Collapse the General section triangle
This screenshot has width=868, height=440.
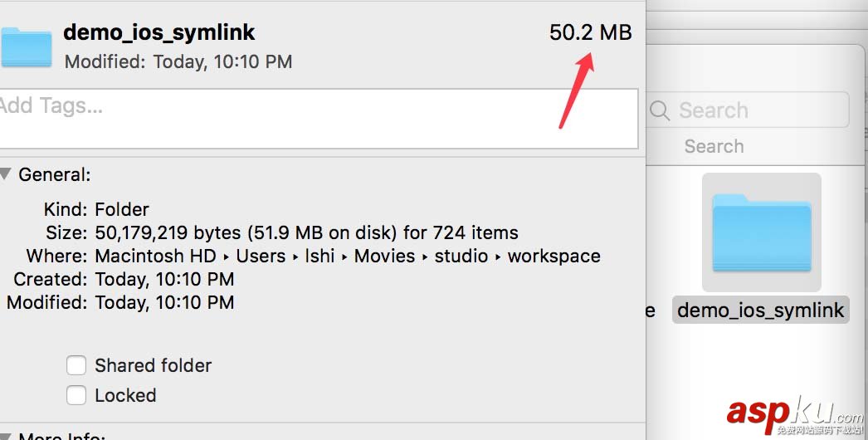pyautogui.click(x=6, y=174)
